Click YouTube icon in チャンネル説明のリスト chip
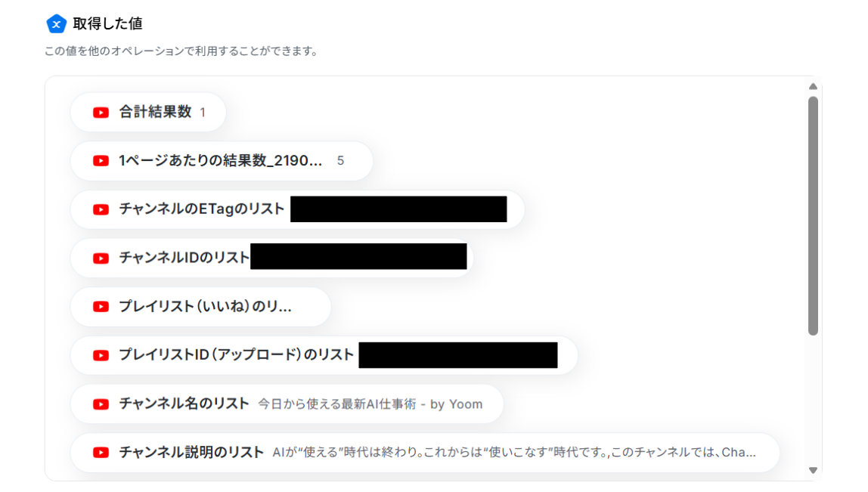 pos(101,453)
